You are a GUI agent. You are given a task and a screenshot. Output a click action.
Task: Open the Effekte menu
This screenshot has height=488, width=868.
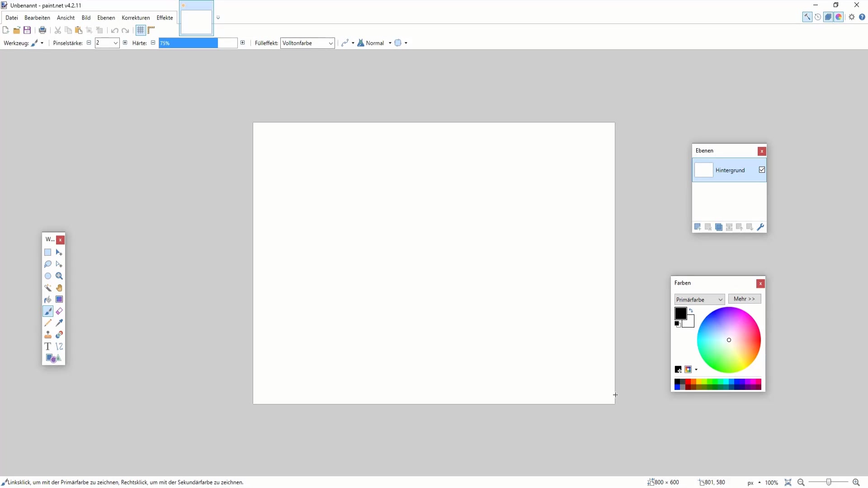[x=165, y=18]
